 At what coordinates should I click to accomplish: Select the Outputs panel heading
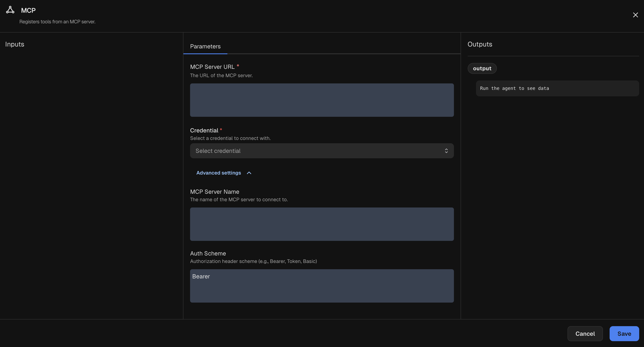pyautogui.click(x=480, y=44)
